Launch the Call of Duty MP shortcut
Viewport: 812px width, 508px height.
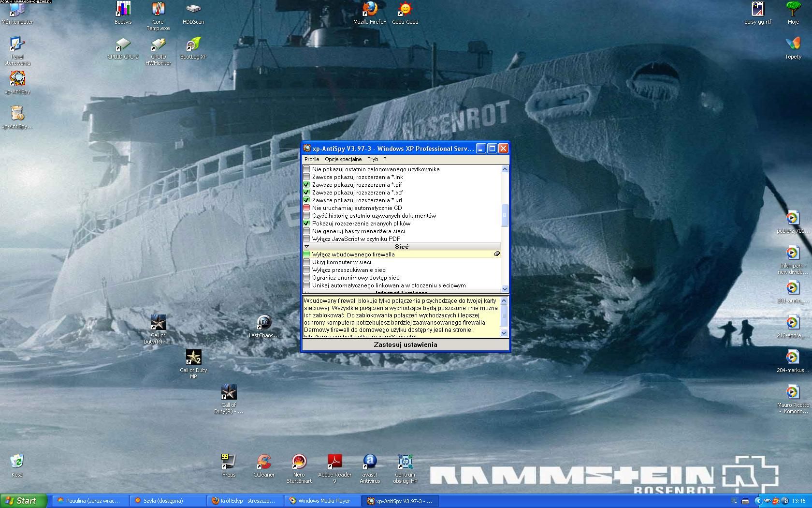coord(193,364)
